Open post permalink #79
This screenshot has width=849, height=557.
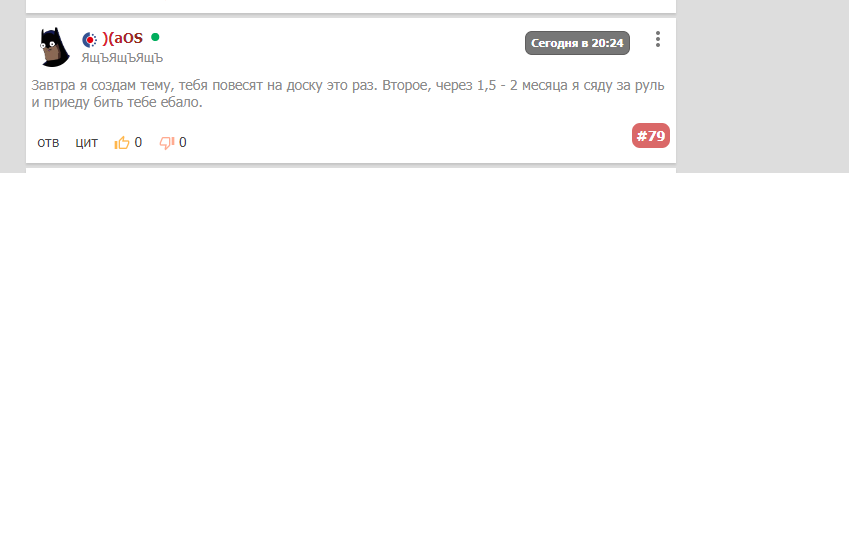tap(651, 135)
